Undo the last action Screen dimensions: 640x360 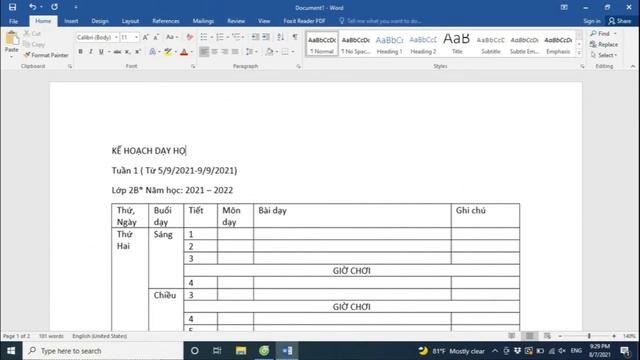32,7
